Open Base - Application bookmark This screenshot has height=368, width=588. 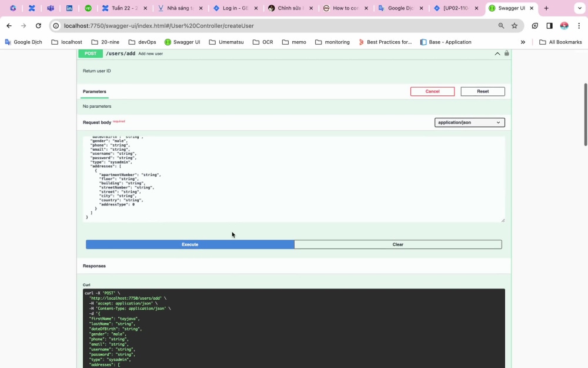coord(446,42)
